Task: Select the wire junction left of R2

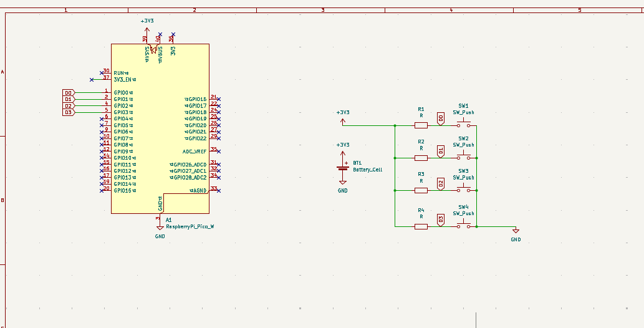Action: click(395, 158)
